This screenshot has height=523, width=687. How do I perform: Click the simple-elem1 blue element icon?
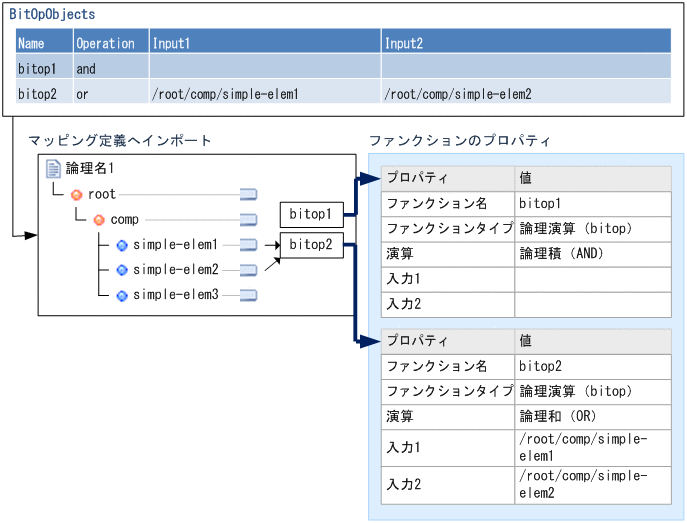click(x=122, y=245)
